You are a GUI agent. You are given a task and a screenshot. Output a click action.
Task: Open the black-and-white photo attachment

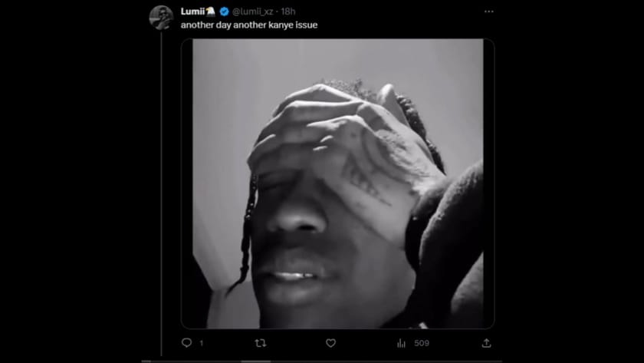(337, 183)
